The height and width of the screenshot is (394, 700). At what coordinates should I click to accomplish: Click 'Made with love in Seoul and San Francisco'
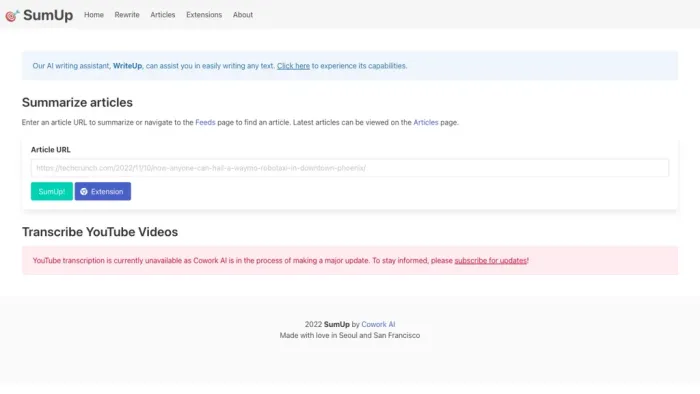(350, 336)
